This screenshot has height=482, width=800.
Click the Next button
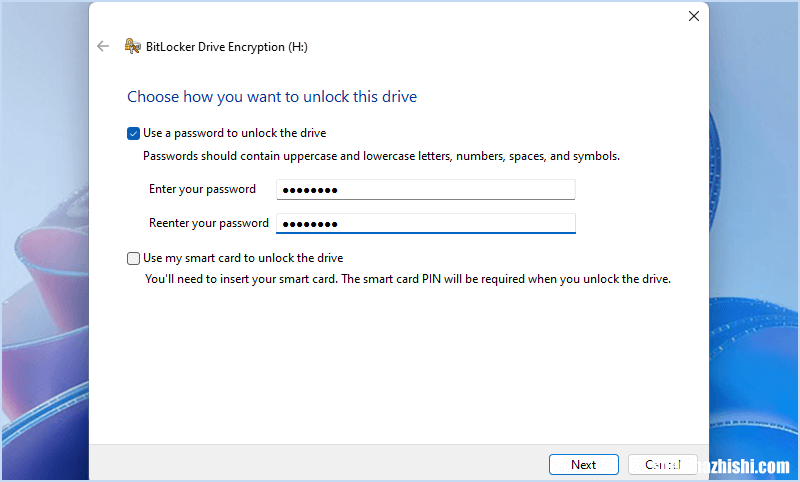[x=584, y=465]
